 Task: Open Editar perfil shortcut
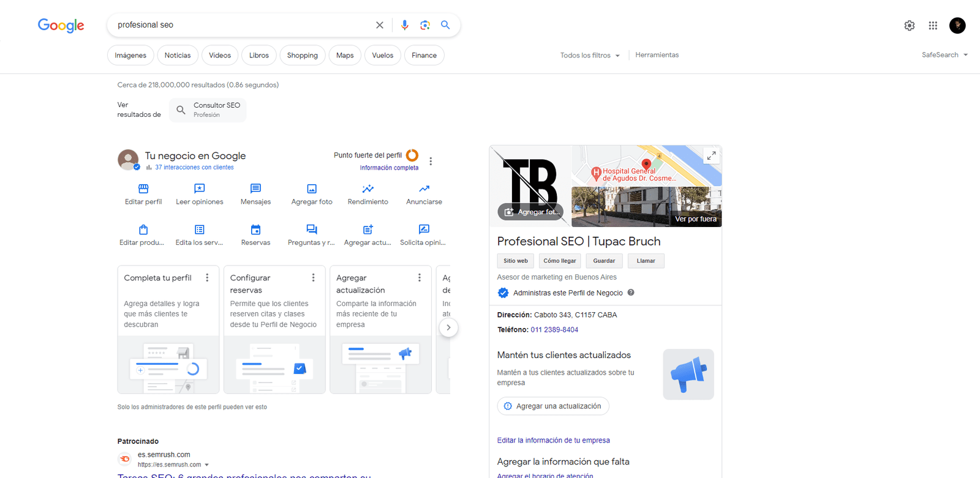point(143,195)
